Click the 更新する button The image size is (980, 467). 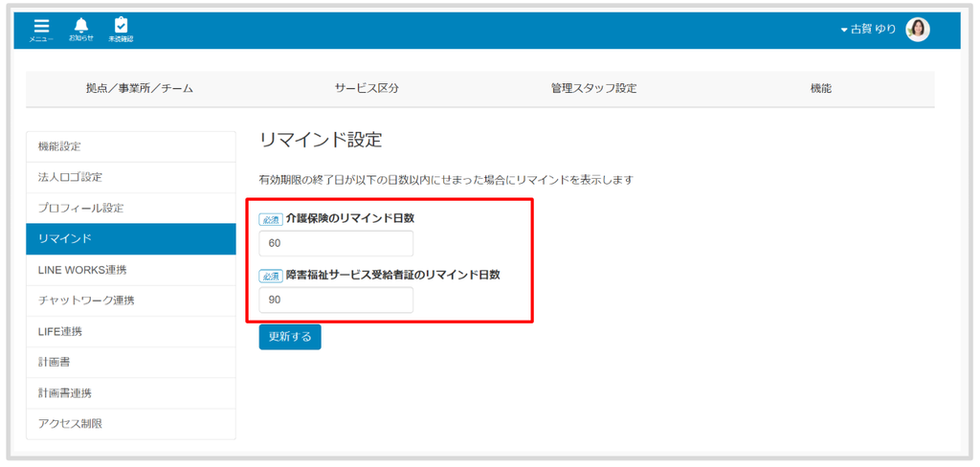(290, 337)
